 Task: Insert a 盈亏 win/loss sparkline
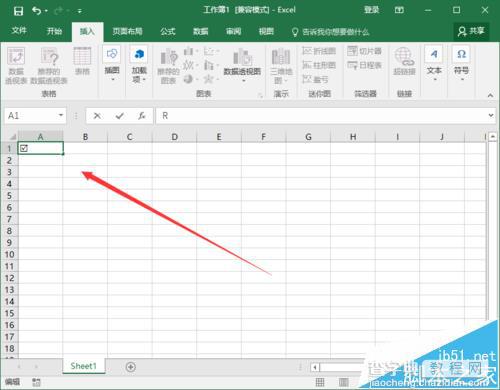tap(315, 79)
